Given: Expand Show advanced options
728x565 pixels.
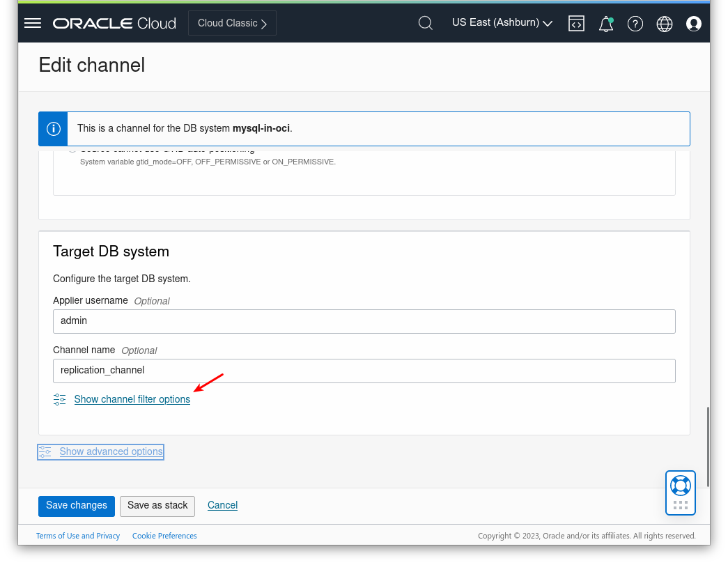Looking at the screenshot, I should pos(111,451).
